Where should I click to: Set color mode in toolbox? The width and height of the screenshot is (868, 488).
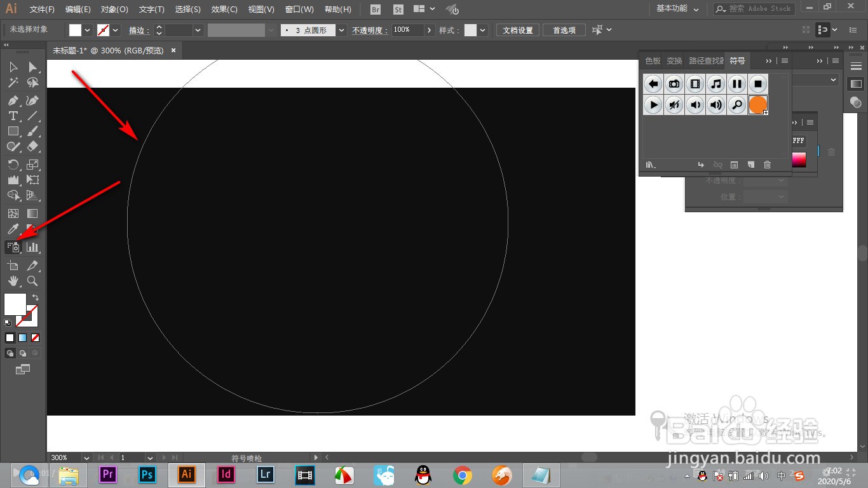(x=10, y=338)
